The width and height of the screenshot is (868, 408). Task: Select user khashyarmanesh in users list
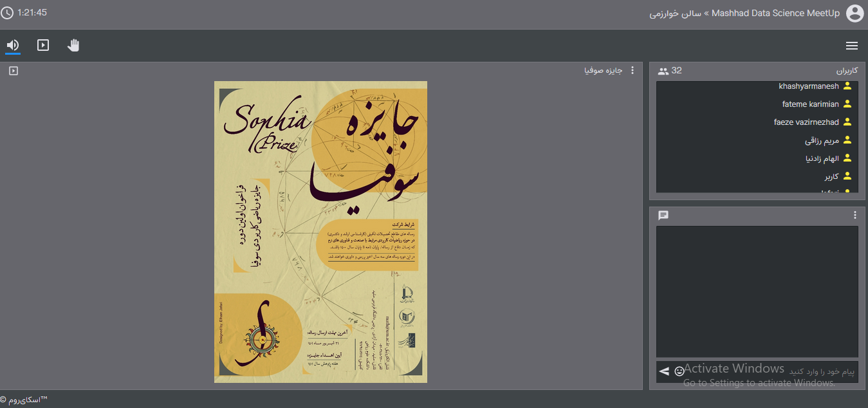[x=808, y=86]
